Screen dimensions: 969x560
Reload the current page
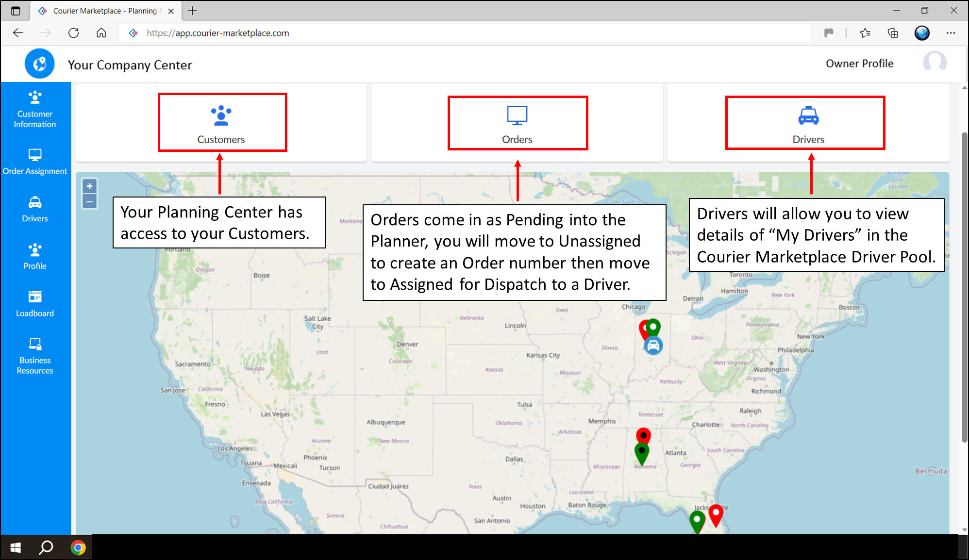pos(74,33)
